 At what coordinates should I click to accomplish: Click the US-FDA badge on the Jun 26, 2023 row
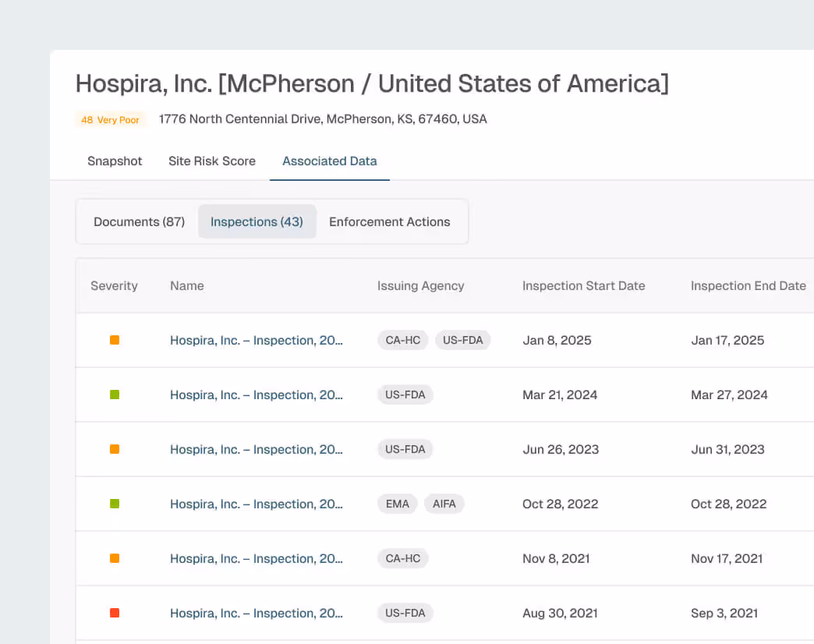point(405,449)
